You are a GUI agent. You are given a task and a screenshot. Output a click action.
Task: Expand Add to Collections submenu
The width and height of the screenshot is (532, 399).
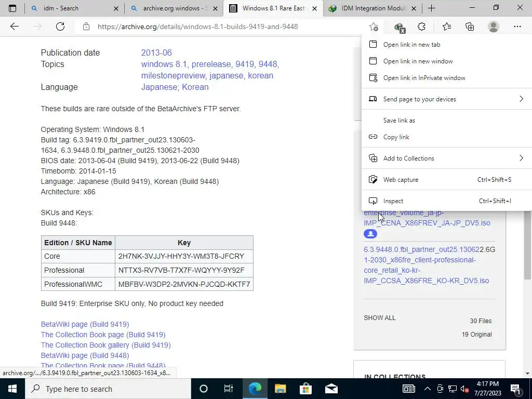tap(446, 158)
